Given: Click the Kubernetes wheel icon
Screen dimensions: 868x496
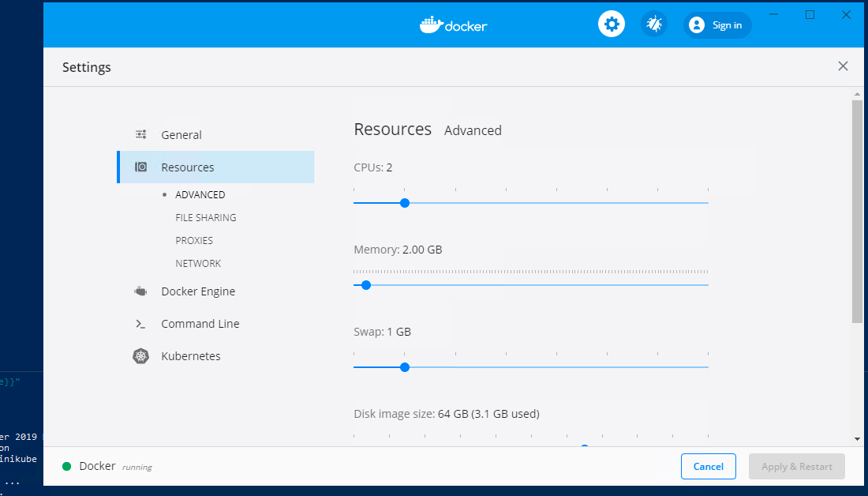Looking at the screenshot, I should tap(140, 355).
